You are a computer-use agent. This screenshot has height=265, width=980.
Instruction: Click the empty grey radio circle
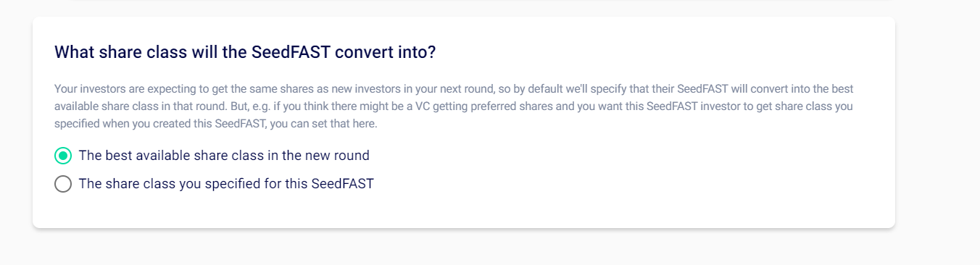63,184
